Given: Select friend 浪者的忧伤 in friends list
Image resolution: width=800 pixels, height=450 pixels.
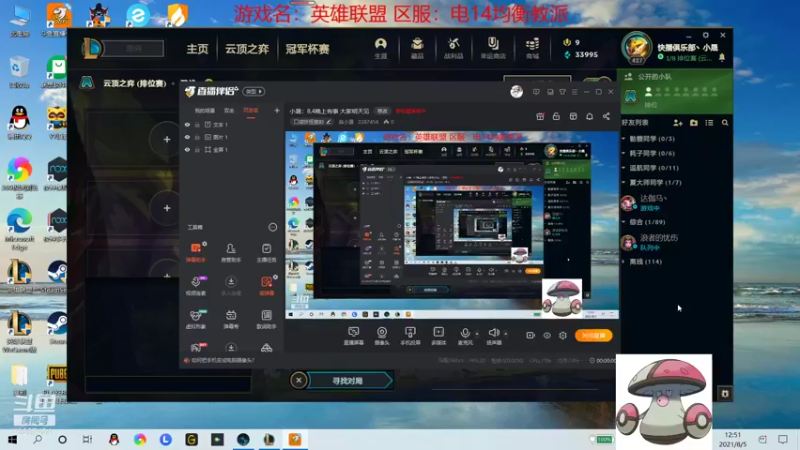Looking at the screenshot, I should (675, 242).
